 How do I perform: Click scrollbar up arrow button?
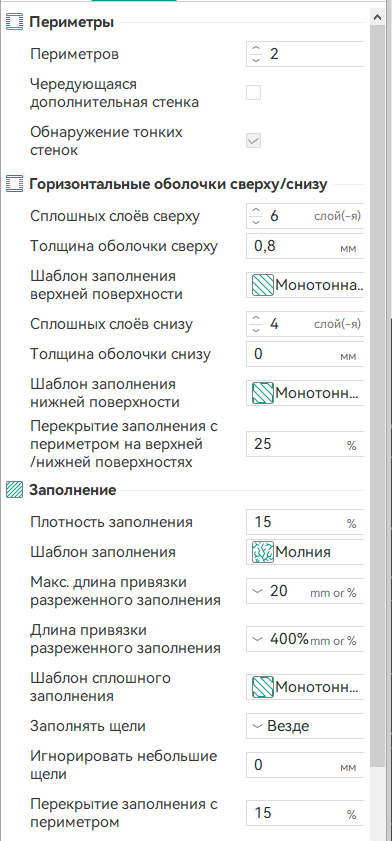[x=378, y=18]
